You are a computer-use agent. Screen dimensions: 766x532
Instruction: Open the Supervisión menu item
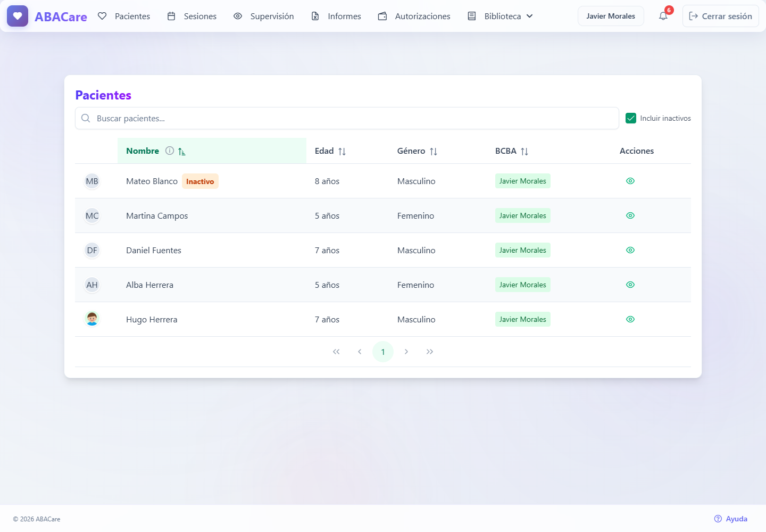pyautogui.click(x=264, y=16)
